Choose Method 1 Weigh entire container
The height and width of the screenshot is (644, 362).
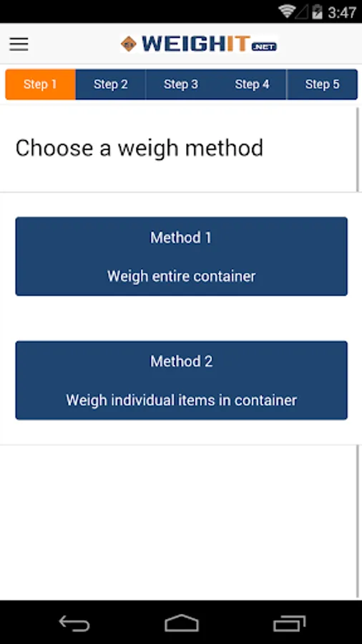[182, 256]
